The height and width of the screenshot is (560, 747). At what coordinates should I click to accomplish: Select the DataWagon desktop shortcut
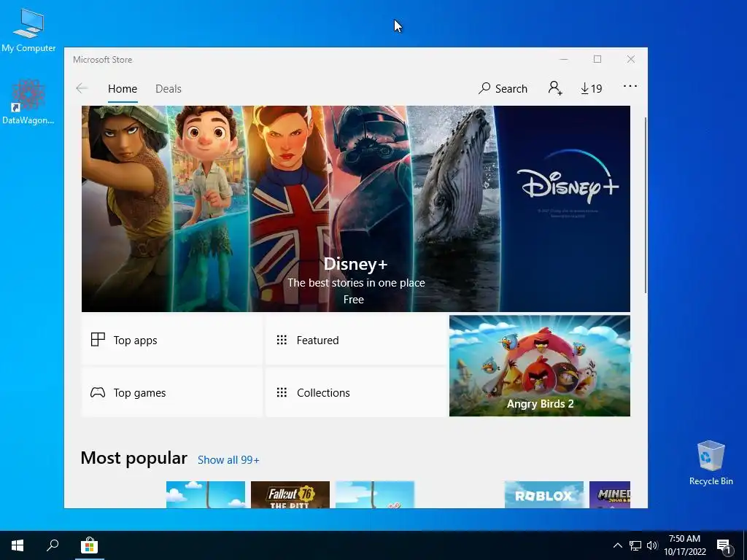click(28, 102)
